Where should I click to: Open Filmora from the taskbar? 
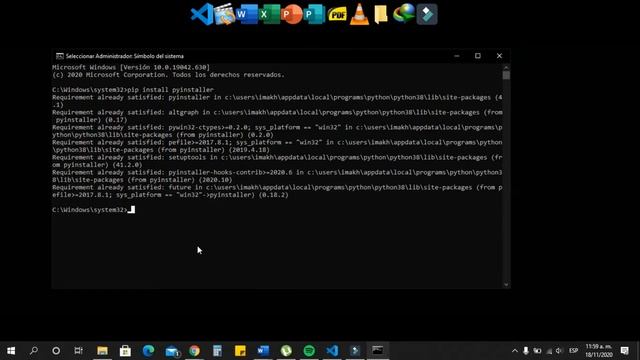(355, 351)
